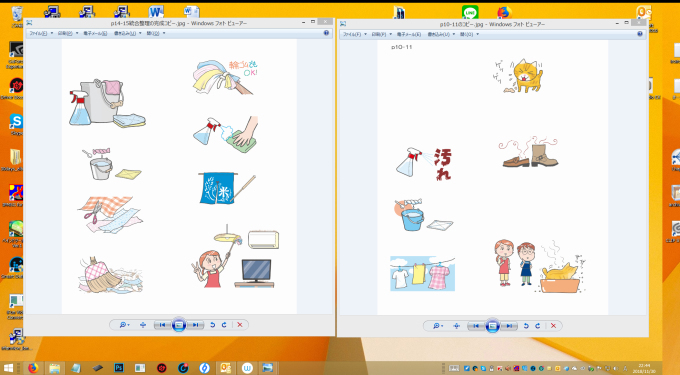Open the white circle W app on taskbar

(x=247, y=368)
